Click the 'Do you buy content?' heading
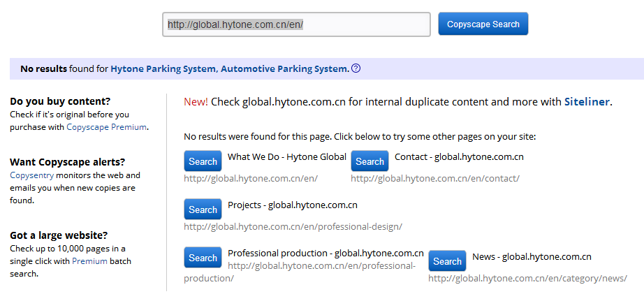644x308 pixels. (x=60, y=101)
